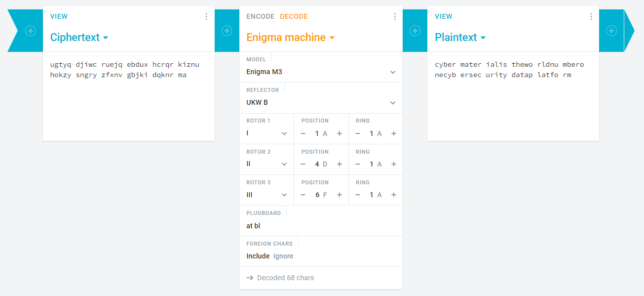Open the Reflector dropdown UKW B
The image size is (644, 296).
[x=321, y=102]
